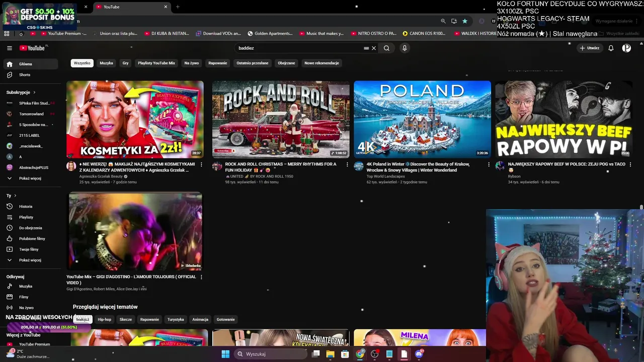
Task: Select the Animacja topic chip
Action: pos(200,320)
